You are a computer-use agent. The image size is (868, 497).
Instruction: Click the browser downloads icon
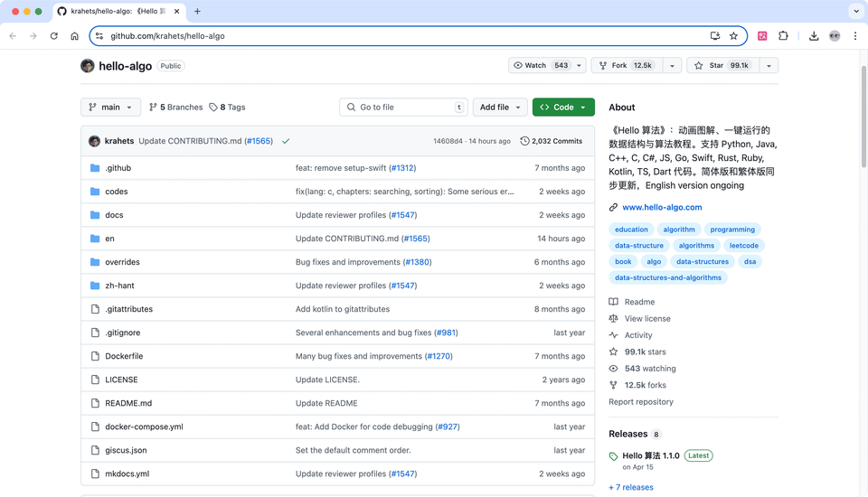click(x=814, y=36)
